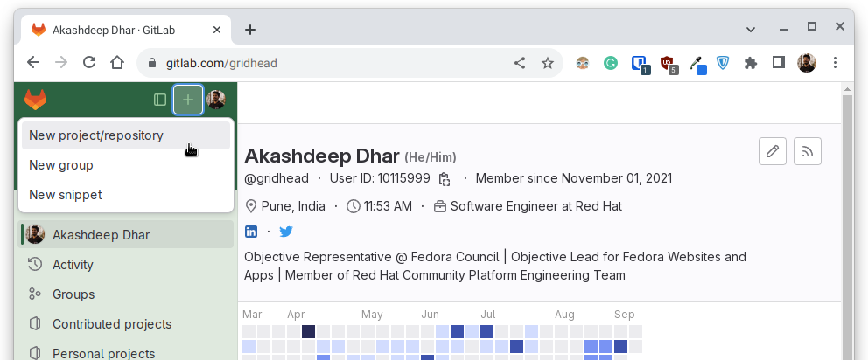Toggle the sidebar collapse icon
This screenshot has height=360, width=868.
[x=160, y=100]
